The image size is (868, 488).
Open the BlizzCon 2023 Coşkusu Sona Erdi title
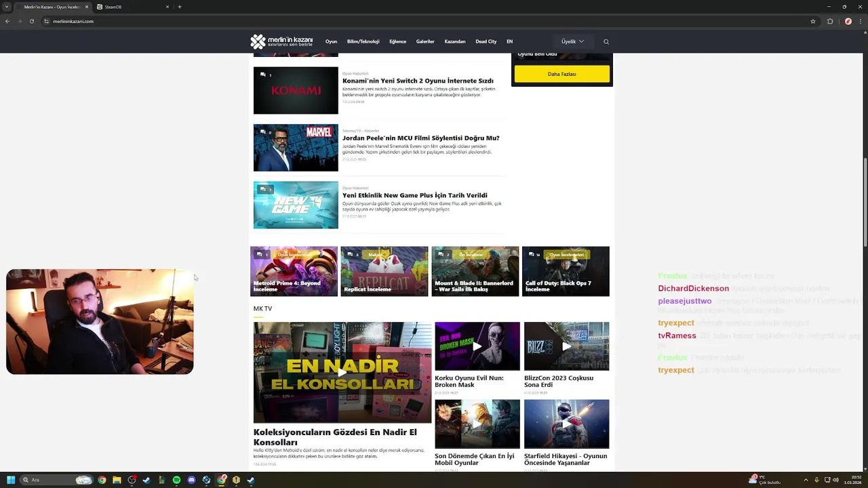[x=559, y=382]
